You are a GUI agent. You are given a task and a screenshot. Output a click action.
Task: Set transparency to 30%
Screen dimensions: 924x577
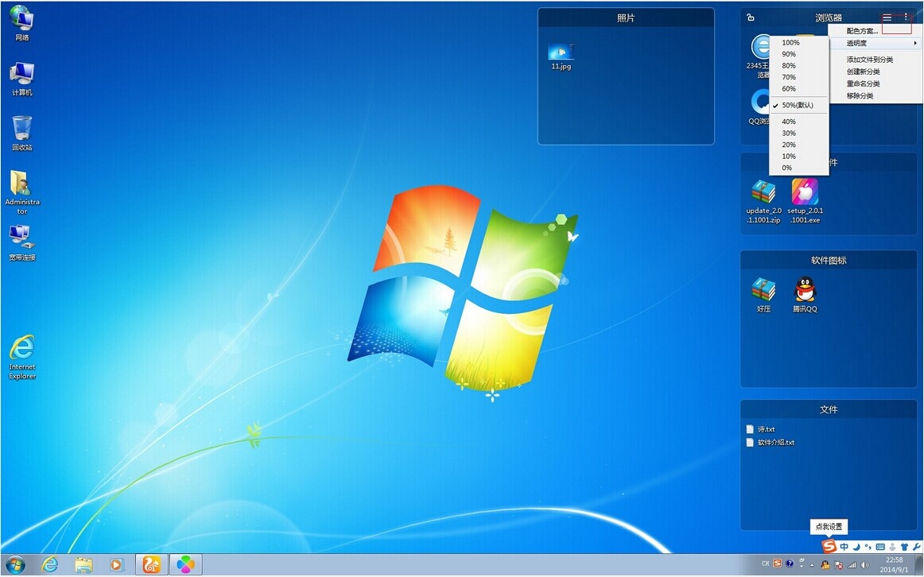click(x=799, y=133)
